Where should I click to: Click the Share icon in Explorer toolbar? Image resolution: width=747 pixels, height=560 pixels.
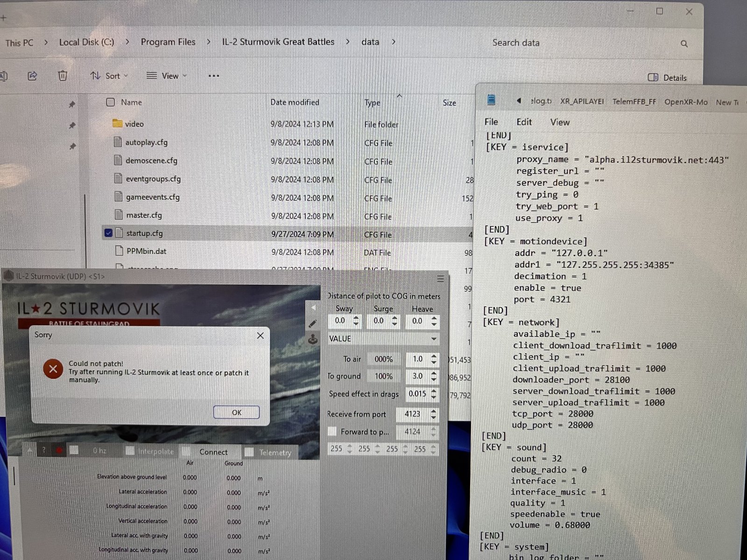coord(32,76)
